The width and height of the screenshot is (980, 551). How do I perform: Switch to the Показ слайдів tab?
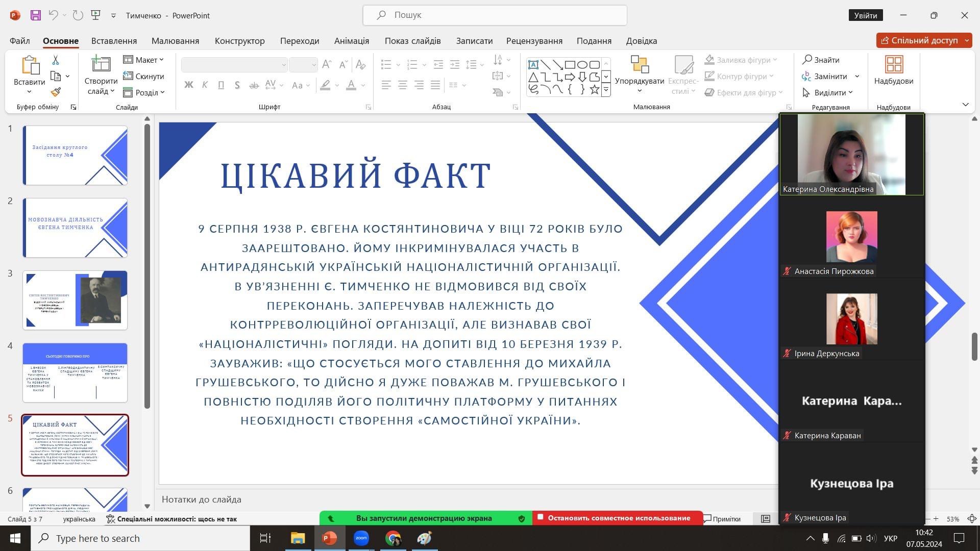[x=412, y=41]
